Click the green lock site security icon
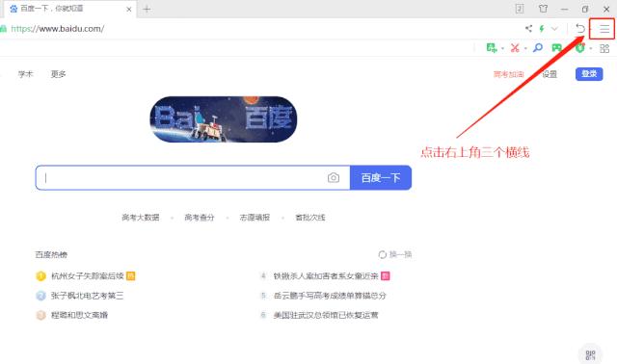 click(x=3, y=29)
